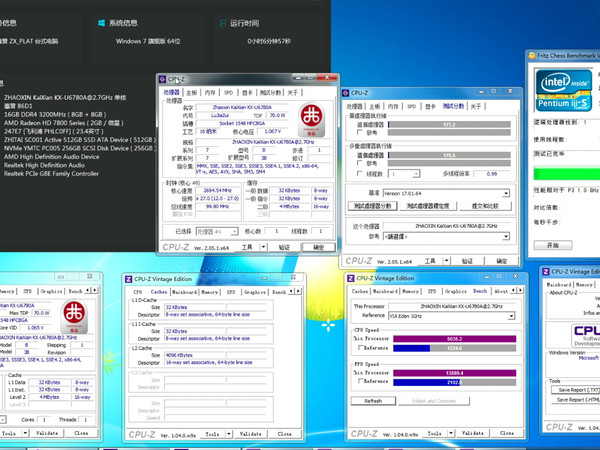Tick the 线程数 checkbox in CPU-Z bench

coord(359,174)
